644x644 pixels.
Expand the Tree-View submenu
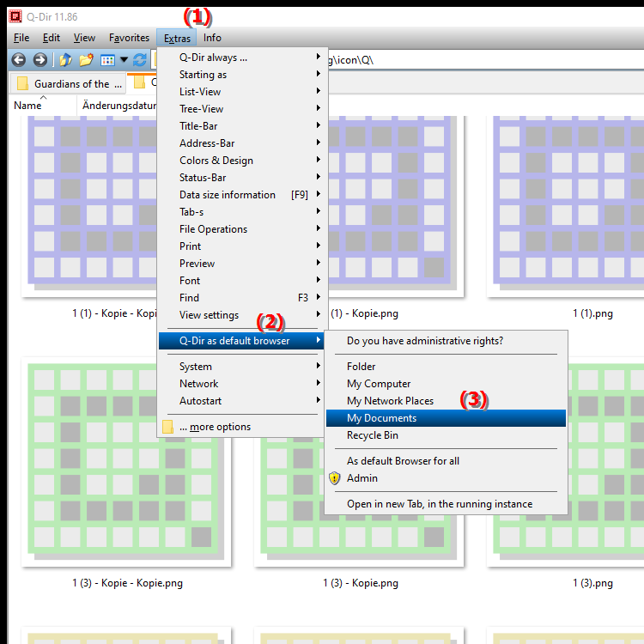pos(242,109)
